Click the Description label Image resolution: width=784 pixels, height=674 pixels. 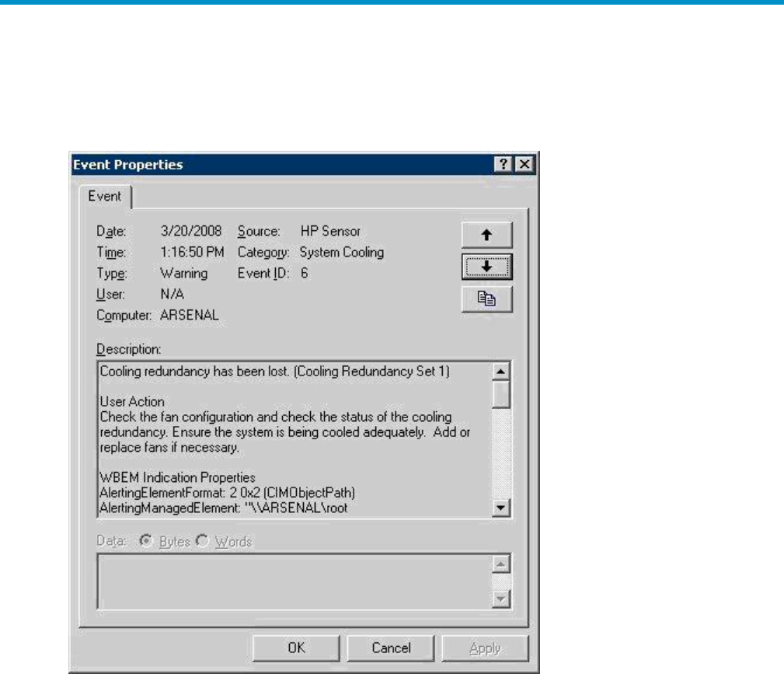point(128,349)
